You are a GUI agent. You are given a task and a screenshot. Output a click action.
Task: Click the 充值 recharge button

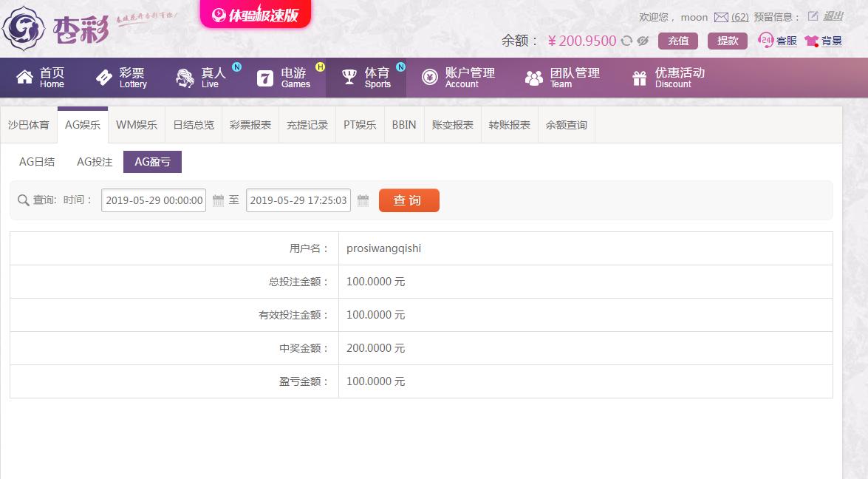(x=678, y=41)
